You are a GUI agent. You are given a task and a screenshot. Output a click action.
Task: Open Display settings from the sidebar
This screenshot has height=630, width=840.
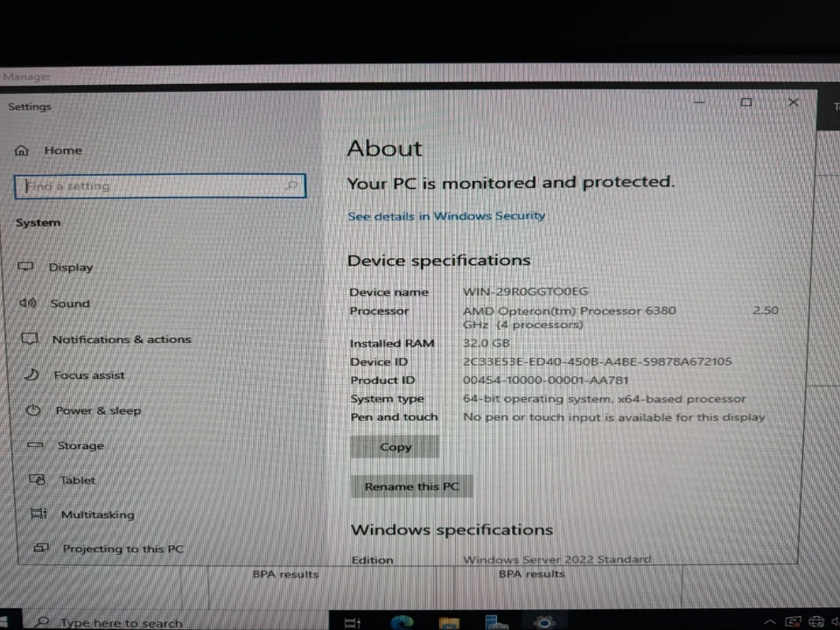tap(71, 267)
